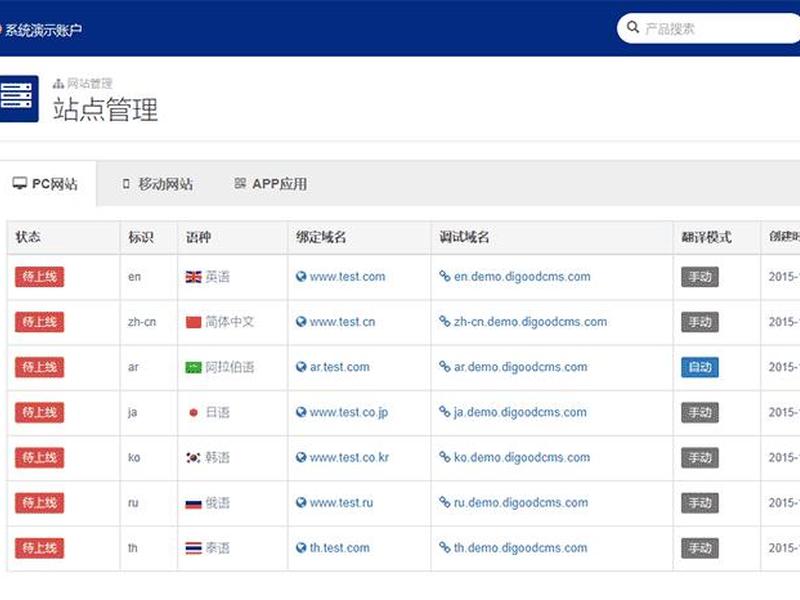Click the 手动 translation badge for ru

pos(699,503)
